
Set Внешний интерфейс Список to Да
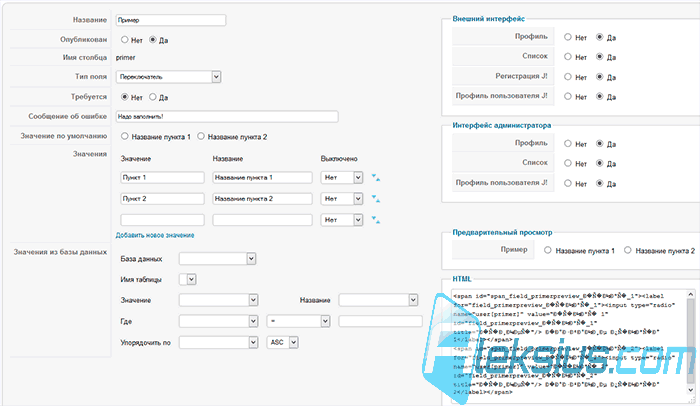(600, 57)
